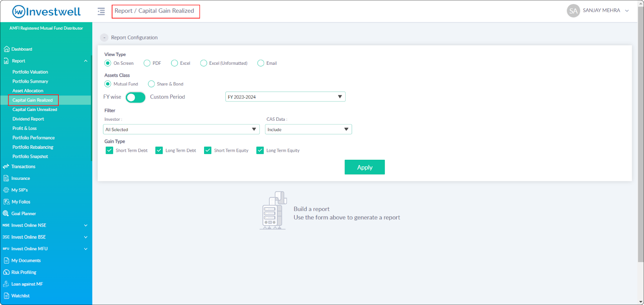Click SANJAY MEHRA user name
Viewport: 644px width, 305px height.
pos(601,10)
